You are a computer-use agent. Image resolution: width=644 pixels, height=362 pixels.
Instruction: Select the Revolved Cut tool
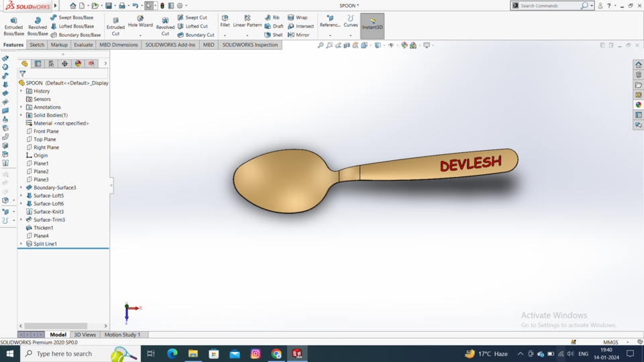point(165,27)
